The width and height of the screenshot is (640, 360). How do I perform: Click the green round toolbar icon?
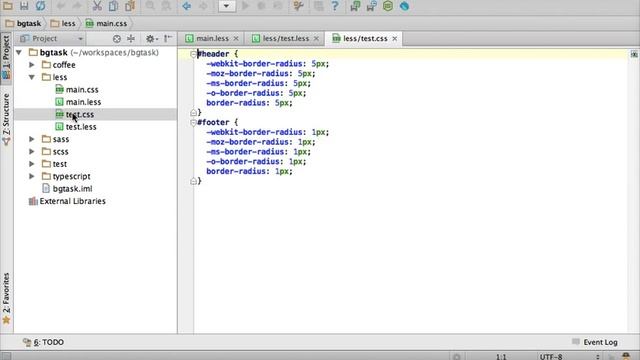[x=388, y=6]
